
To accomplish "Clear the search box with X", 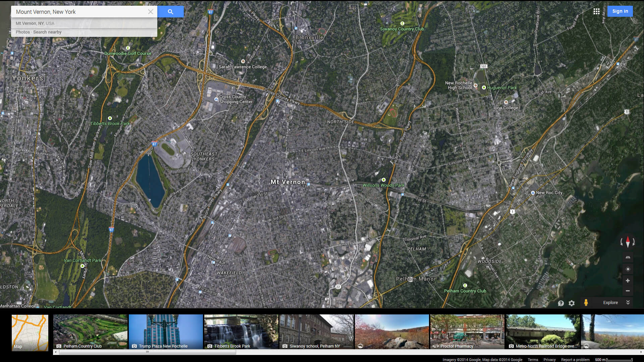I will [151, 12].
